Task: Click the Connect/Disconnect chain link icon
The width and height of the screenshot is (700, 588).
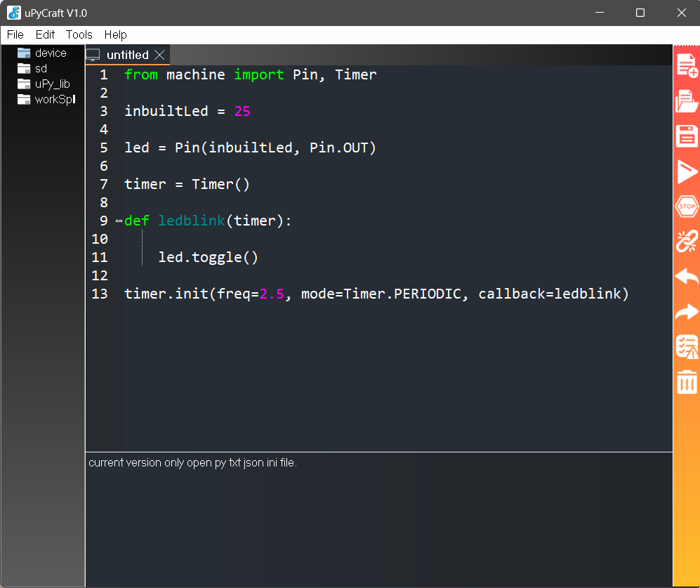Action: (687, 241)
